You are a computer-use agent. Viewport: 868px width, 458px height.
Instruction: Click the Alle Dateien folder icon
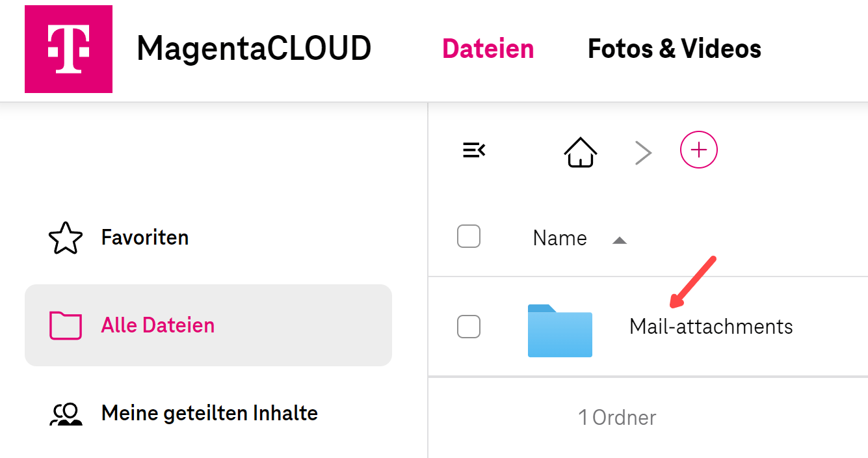click(x=66, y=325)
